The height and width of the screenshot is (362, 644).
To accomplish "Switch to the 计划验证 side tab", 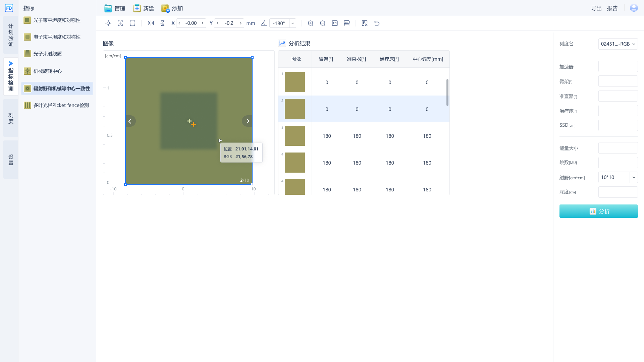I will point(11,35).
